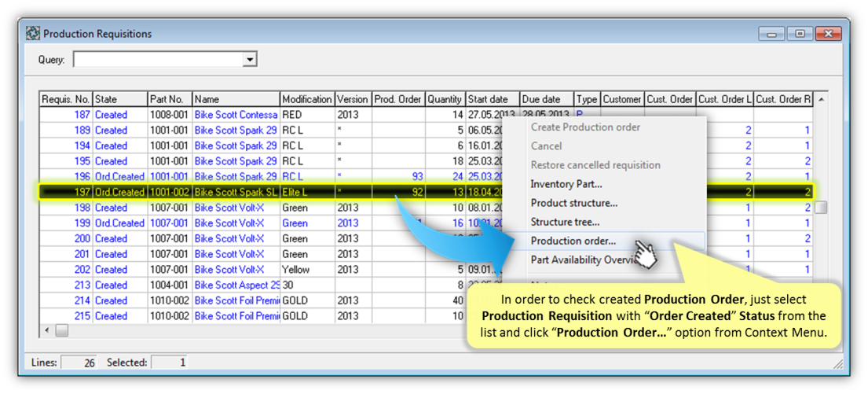Click the RED modification cell
The image size is (868, 394).
(307, 115)
